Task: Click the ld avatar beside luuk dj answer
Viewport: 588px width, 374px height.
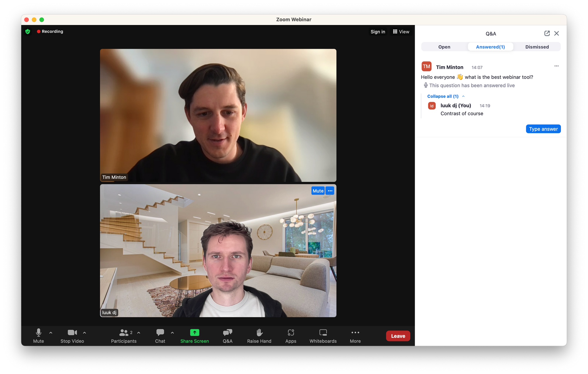Action: pos(432,106)
